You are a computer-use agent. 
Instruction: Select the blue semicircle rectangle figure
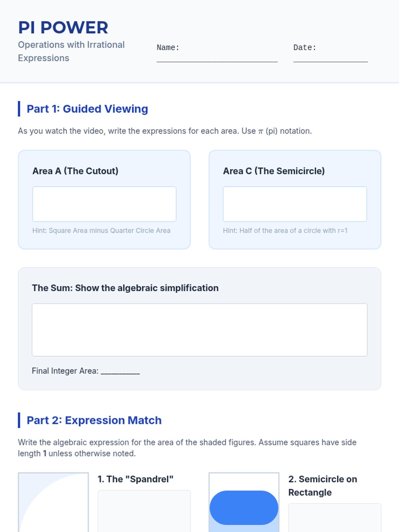pyautogui.click(x=244, y=508)
